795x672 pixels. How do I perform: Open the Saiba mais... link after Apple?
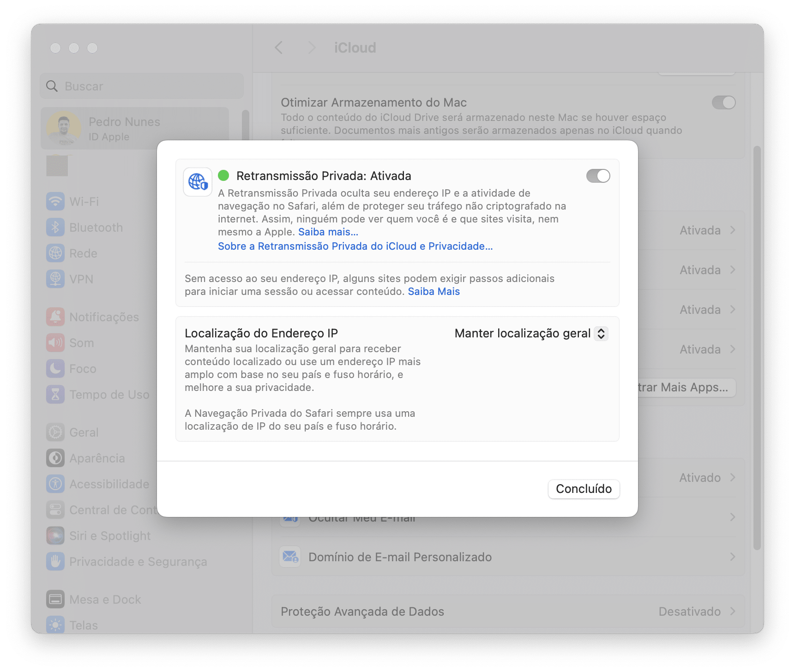pos(328,232)
